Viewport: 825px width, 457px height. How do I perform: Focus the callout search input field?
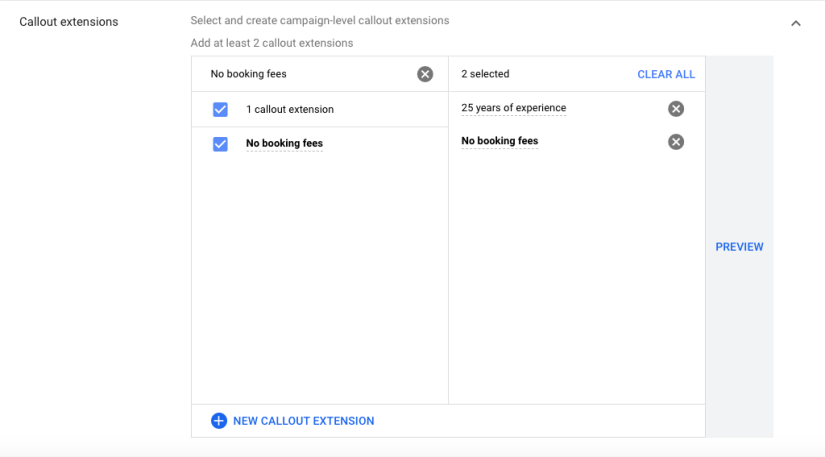click(305, 74)
